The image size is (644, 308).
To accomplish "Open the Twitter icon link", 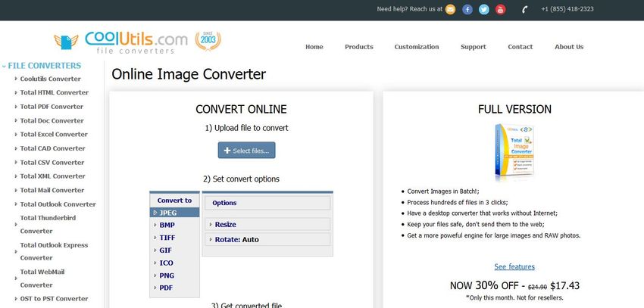I will (483, 10).
